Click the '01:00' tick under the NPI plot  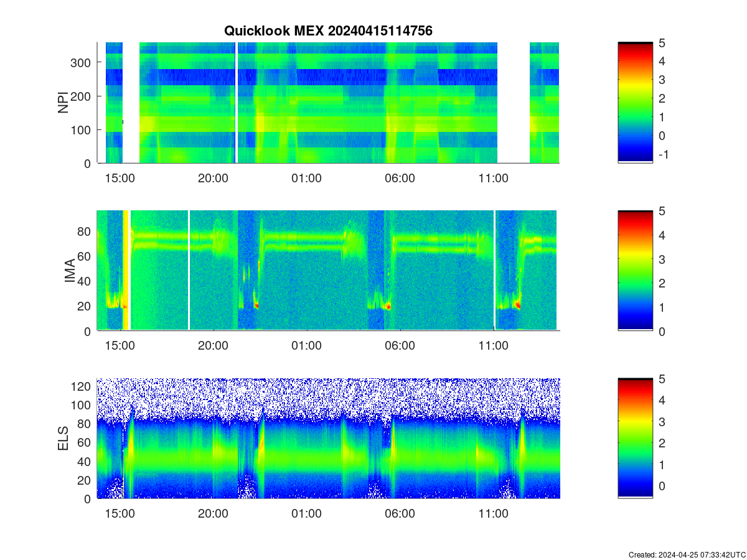(306, 178)
